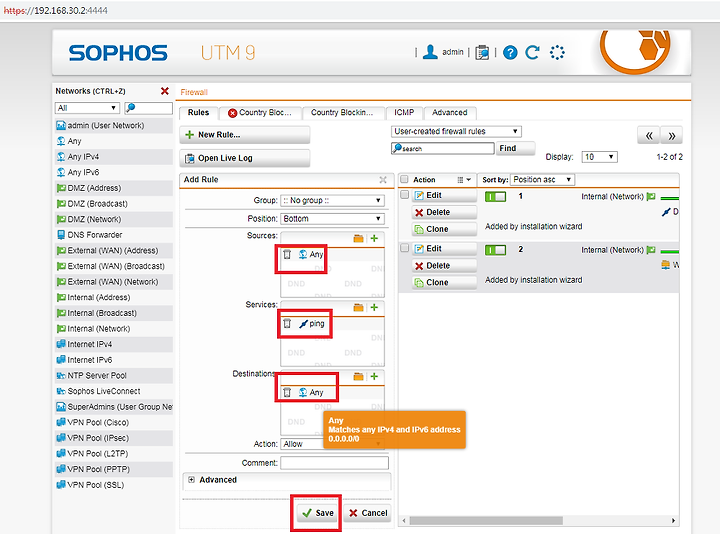Screen dimensions: 720x534
Task: Open folder icon for Destinations field
Action: point(359,377)
